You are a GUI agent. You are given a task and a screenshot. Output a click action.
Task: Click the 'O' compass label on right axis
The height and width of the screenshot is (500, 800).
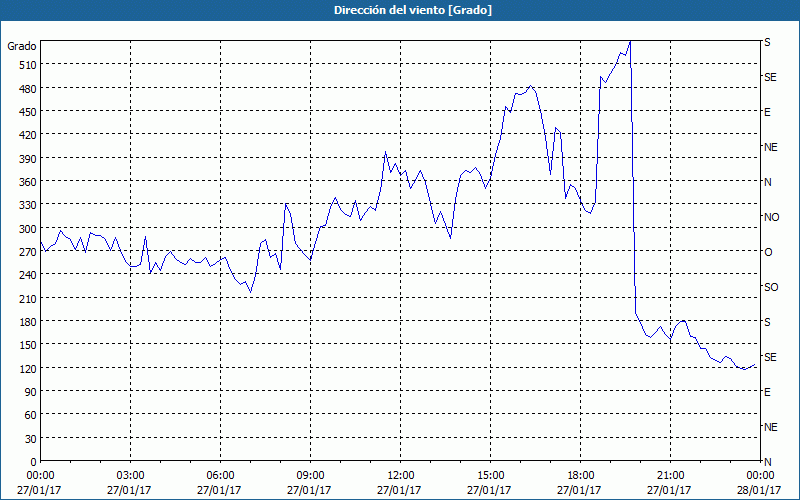coord(768,252)
